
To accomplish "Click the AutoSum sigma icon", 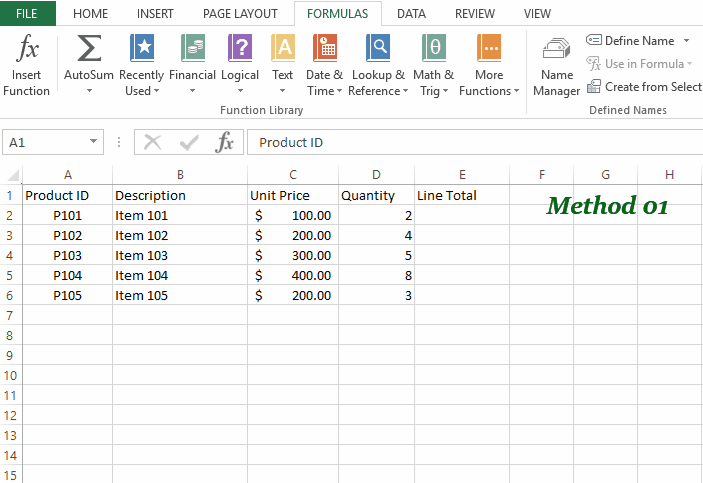I will 89,48.
